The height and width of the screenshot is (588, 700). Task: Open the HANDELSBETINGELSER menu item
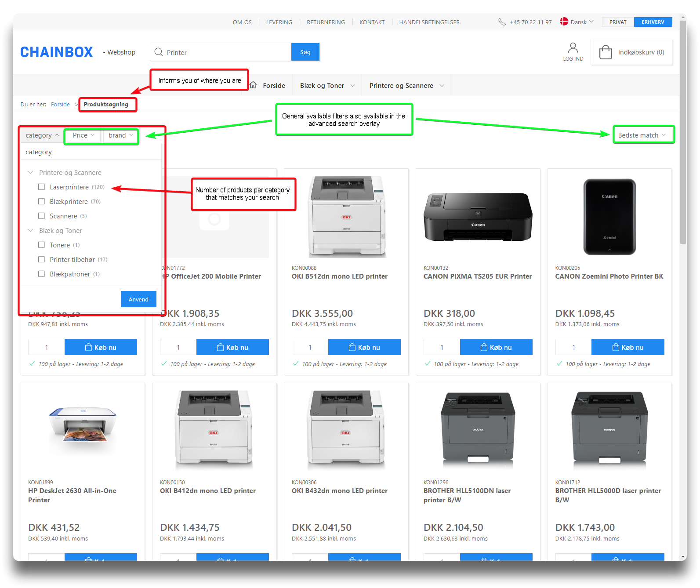(x=429, y=22)
